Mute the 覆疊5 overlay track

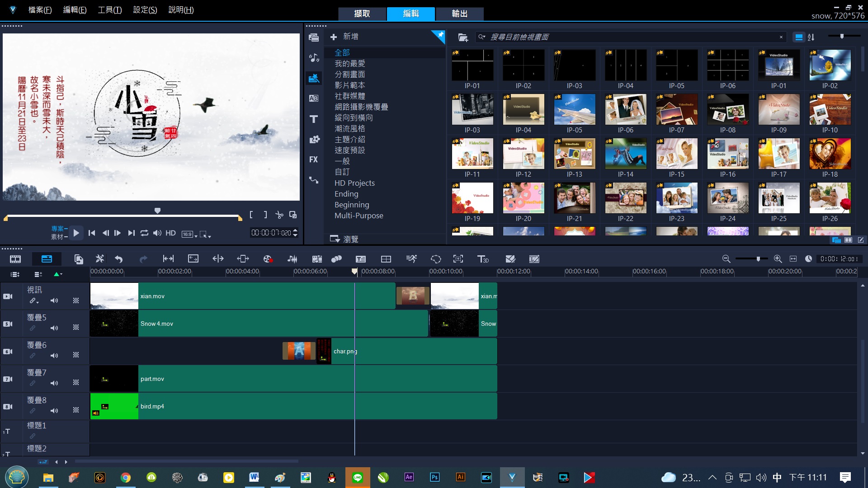(54, 328)
